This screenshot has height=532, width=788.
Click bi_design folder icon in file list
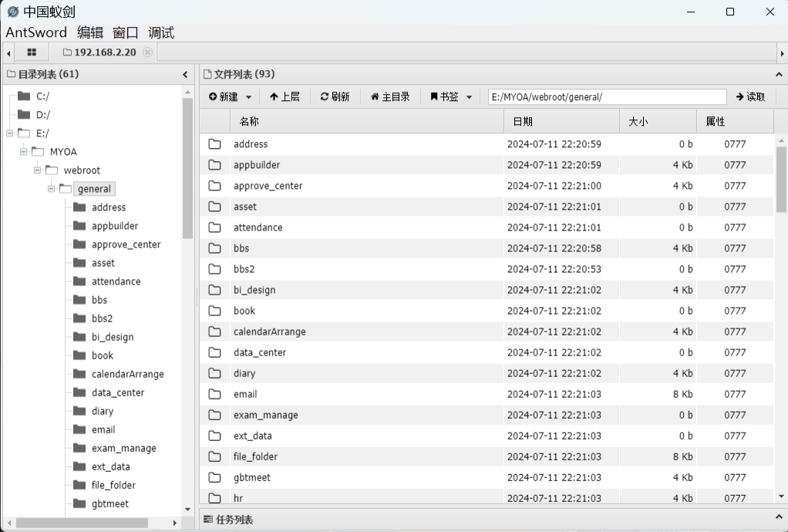(x=214, y=290)
